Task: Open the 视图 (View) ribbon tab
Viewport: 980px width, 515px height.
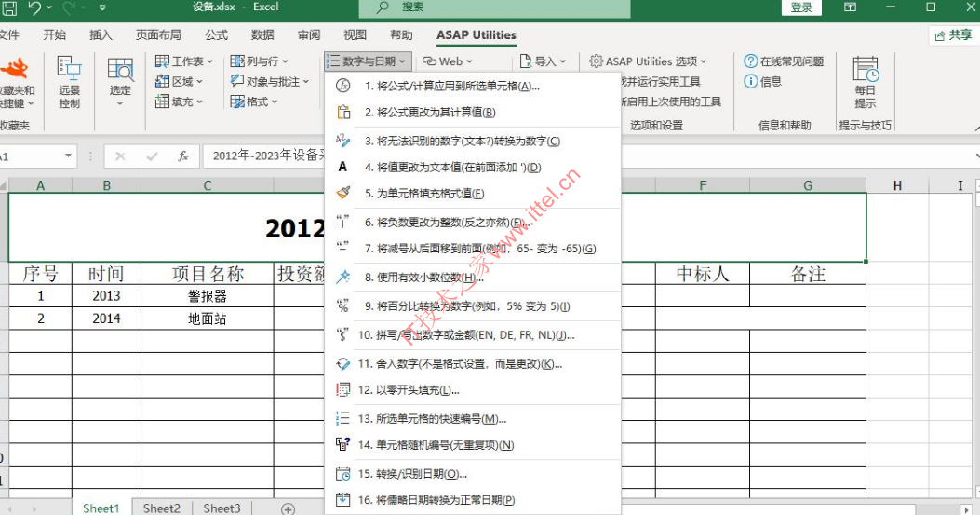Action: [x=355, y=35]
